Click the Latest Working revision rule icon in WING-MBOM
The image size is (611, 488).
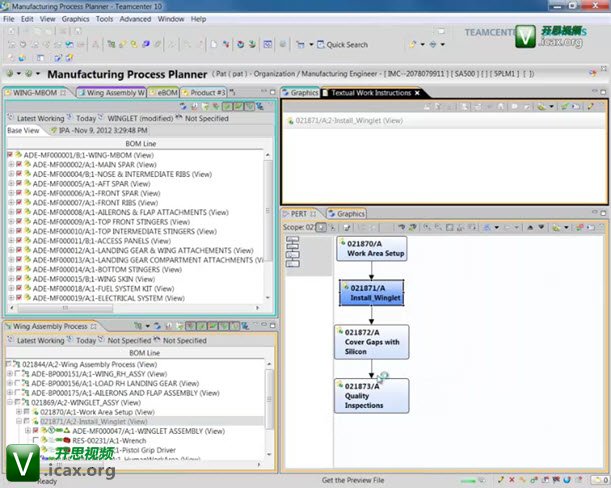click(12, 118)
